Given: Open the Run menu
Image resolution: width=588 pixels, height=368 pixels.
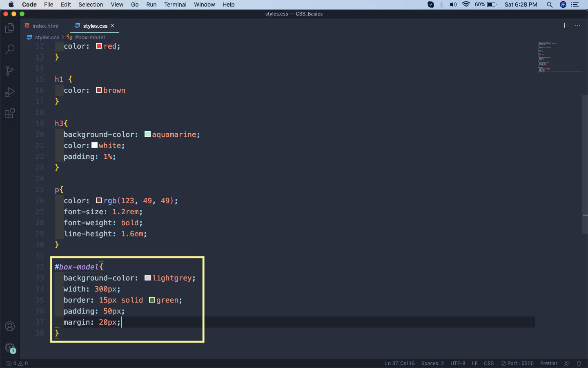Looking at the screenshot, I should [151, 4].
